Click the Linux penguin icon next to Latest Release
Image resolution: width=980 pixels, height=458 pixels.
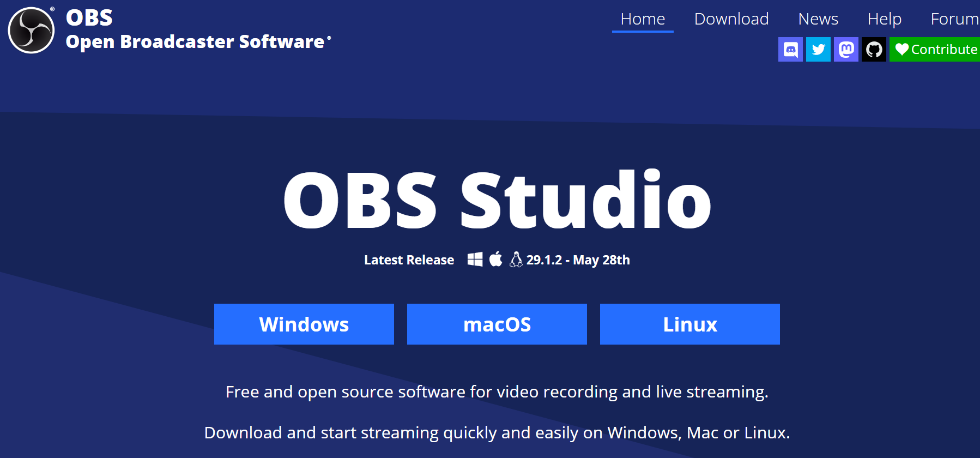(516, 260)
